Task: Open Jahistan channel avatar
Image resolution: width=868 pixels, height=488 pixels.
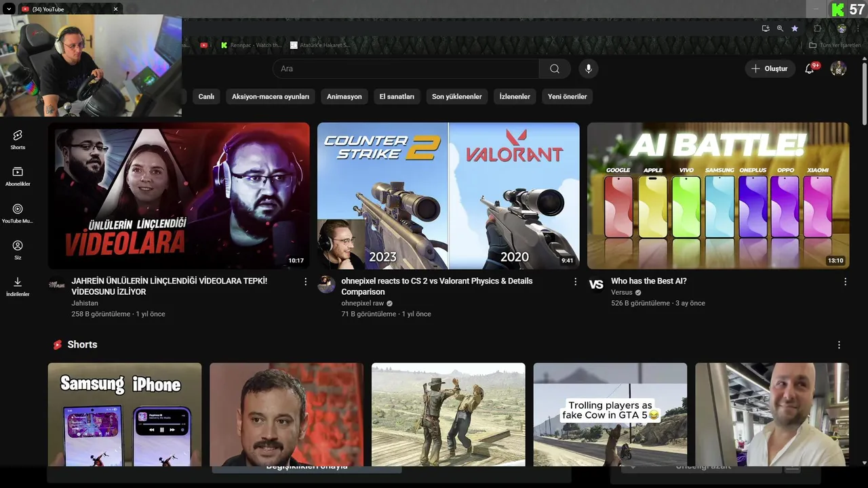Action: click(x=57, y=285)
